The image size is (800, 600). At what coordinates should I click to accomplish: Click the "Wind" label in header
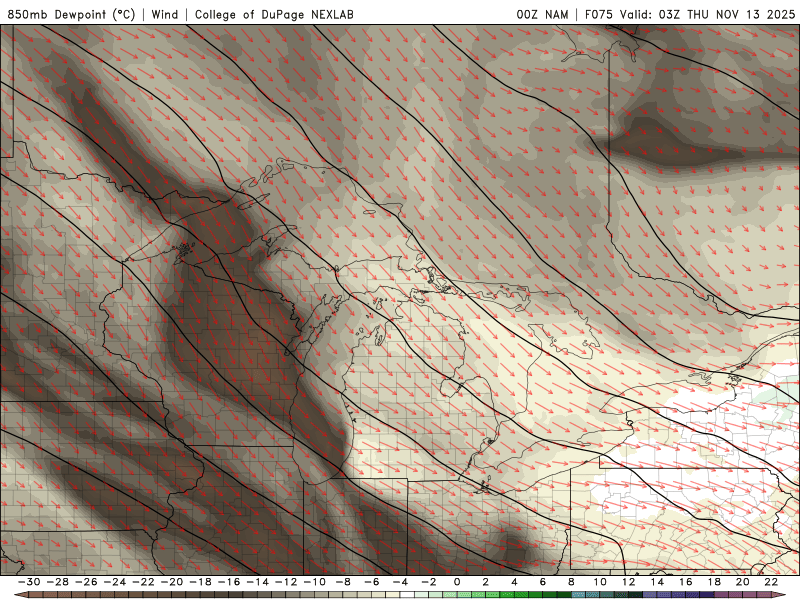165,14
